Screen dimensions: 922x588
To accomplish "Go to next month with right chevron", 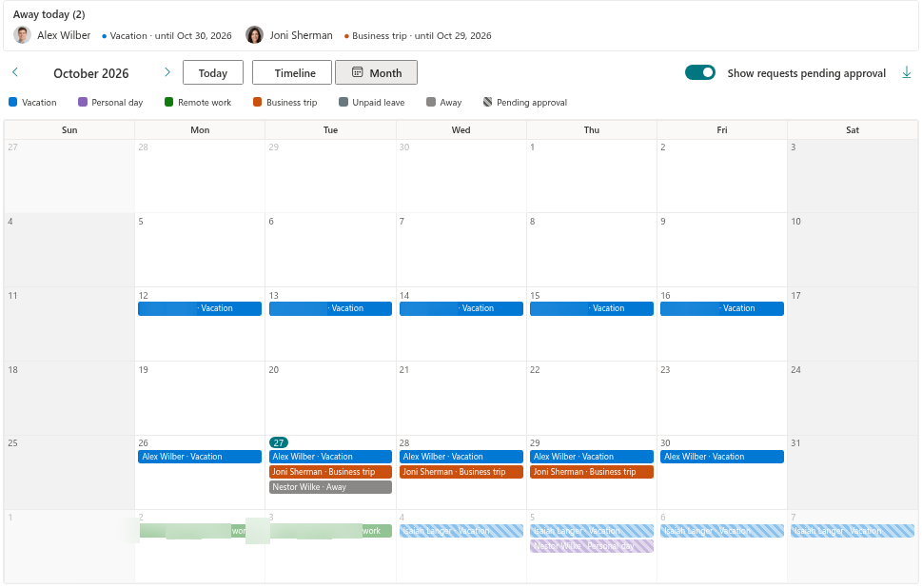I will coord(167,72).
